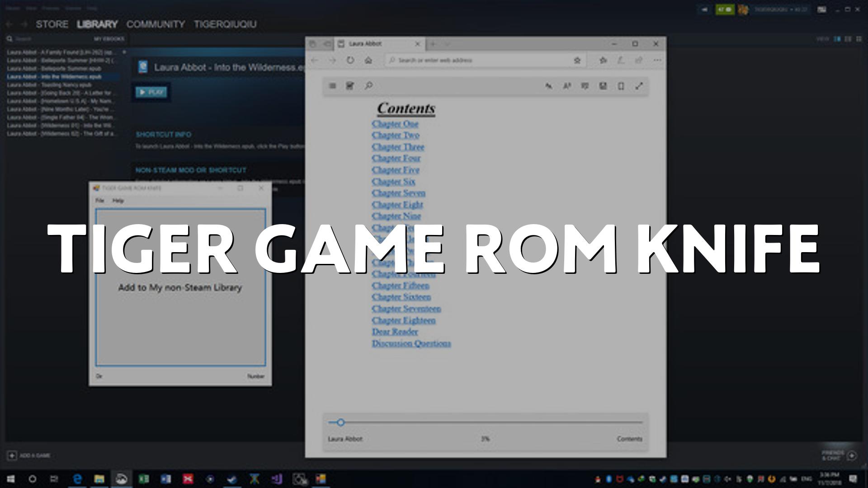Select Laura Abbot - Belleporte Summer.epub entry
Screen dimensions: 868x488
tap(62, 69)
